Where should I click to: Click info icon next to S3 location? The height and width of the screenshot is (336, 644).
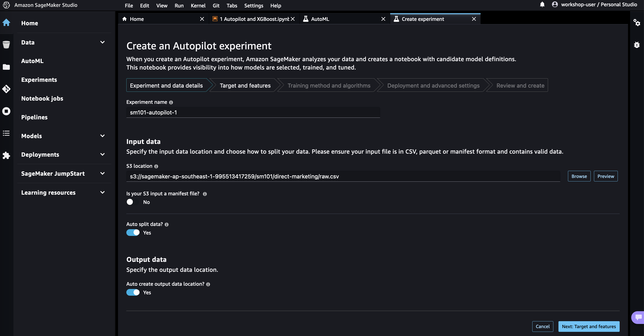156,166
